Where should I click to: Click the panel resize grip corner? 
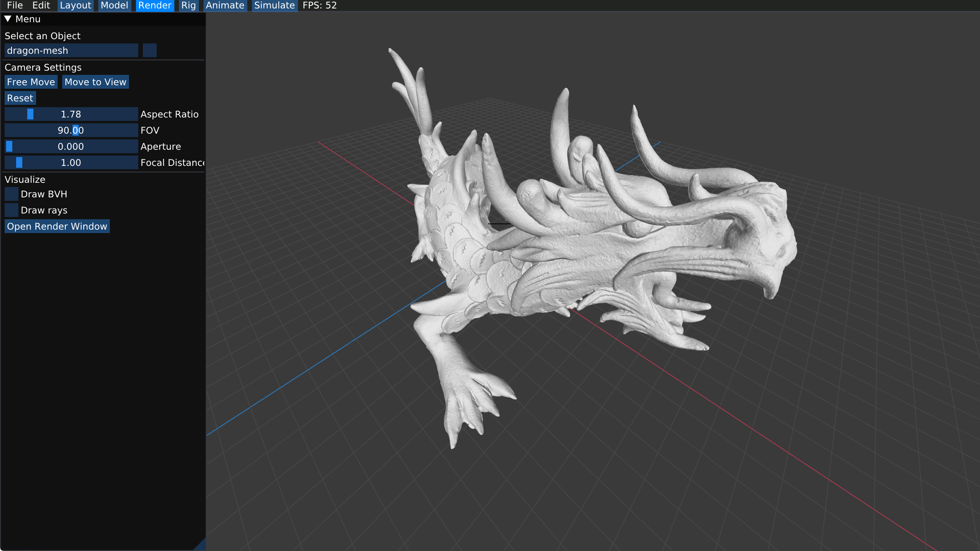200,545
